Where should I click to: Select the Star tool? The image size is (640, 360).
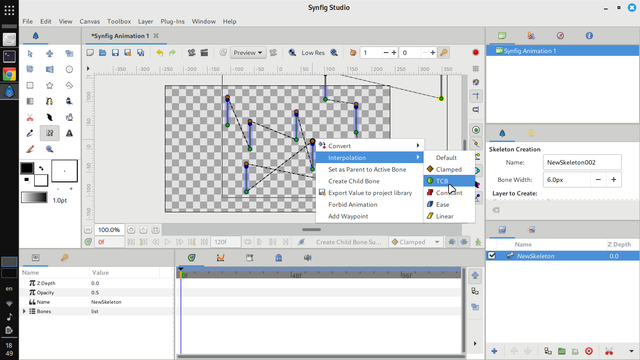(49, 85)
